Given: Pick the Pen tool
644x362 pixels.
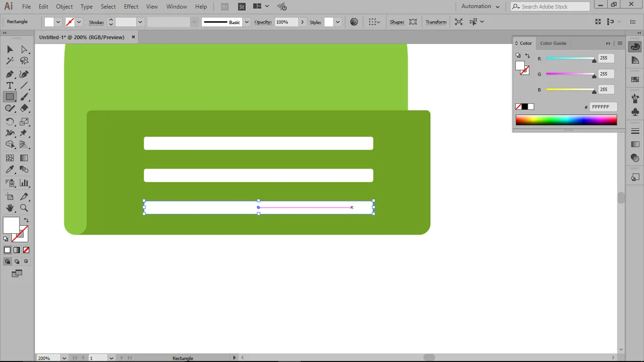Looking at the screenshot, I should point(10,74).
